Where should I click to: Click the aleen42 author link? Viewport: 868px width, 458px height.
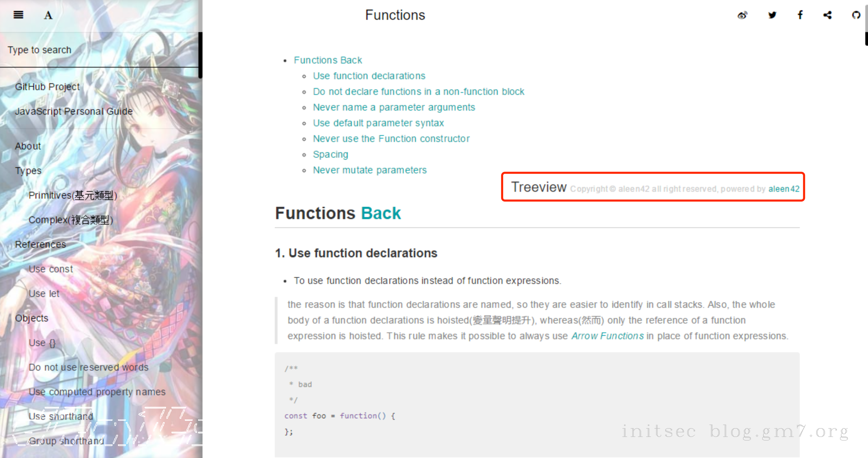pyautogui.click(x=784, y=189)
